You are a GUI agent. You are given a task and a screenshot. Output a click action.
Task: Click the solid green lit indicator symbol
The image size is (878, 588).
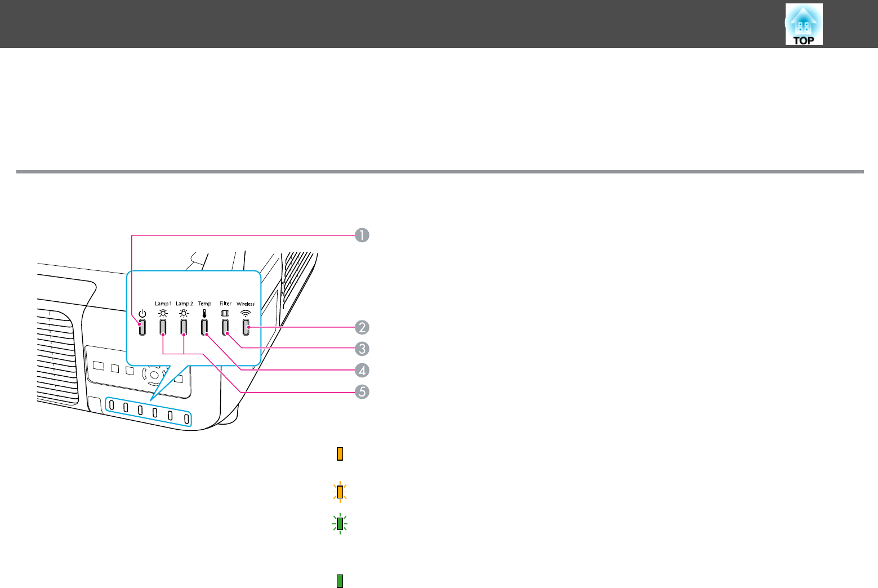pos(340,581)
